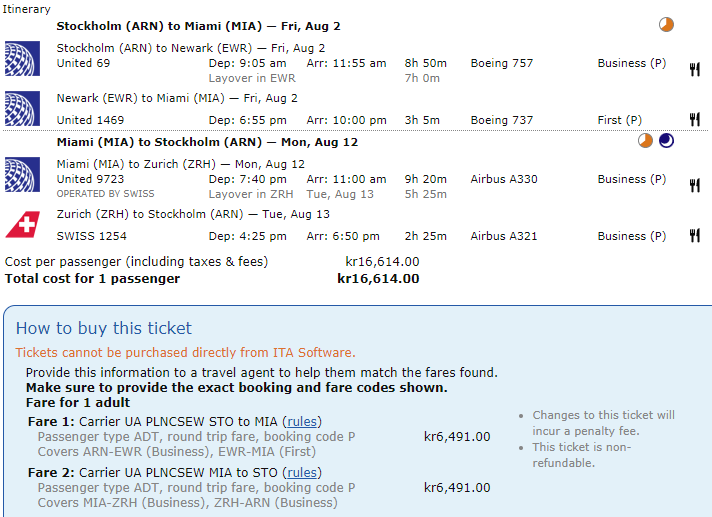Open the rules link for Fare 1

click(x=303, y=421)
